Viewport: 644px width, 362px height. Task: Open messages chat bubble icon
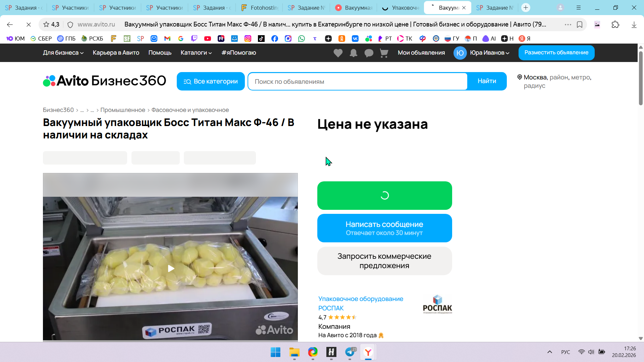point(369,53)
